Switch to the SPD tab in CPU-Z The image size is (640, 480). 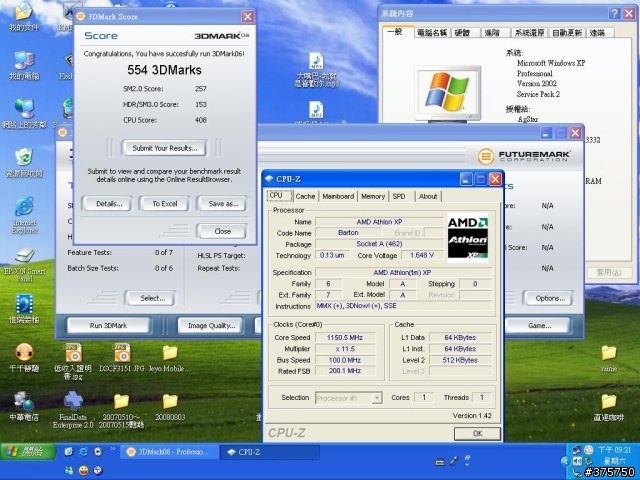click(399, 196)
